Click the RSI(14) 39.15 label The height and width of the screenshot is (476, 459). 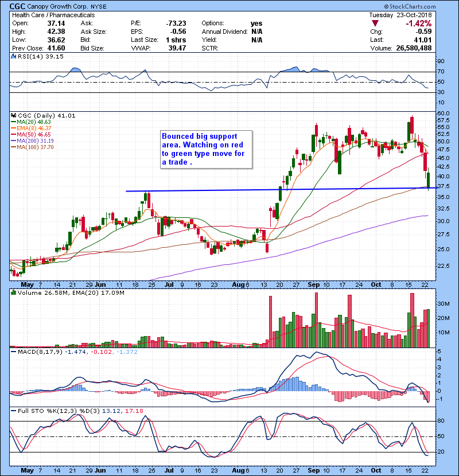pos(40,56)
